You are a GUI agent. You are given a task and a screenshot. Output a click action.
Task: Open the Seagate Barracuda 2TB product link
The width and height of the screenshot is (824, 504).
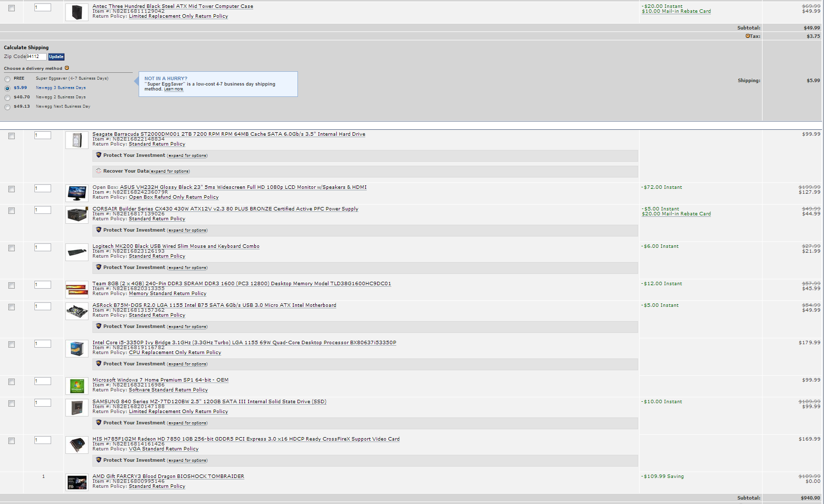[x=229, y=134]
